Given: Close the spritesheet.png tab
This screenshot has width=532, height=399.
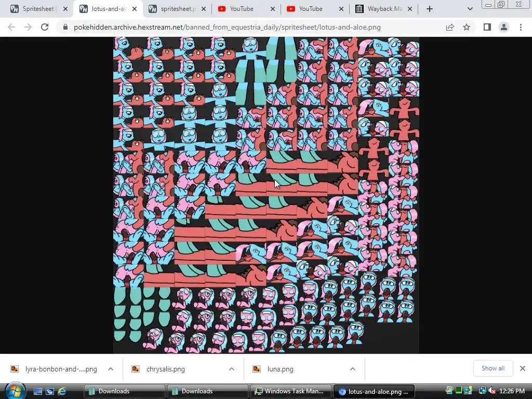Looking at the screenshot, I should (x=204, y=9).
